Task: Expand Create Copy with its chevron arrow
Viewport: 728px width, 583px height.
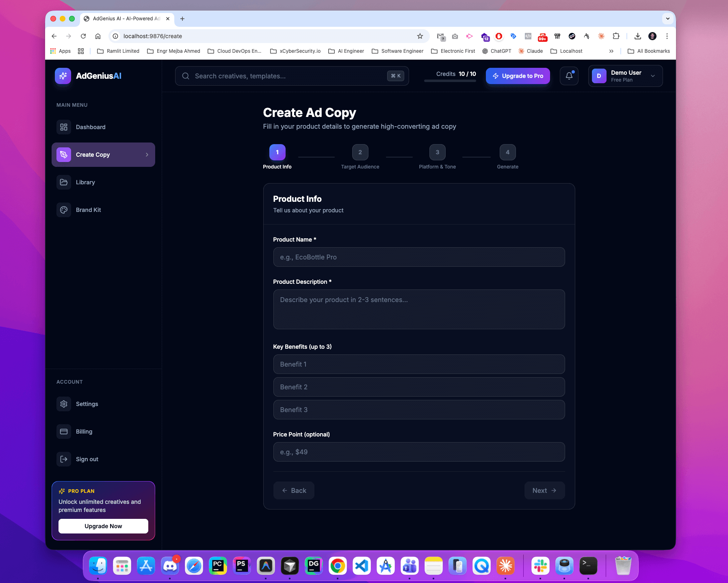Action: (x=147, y=155)
